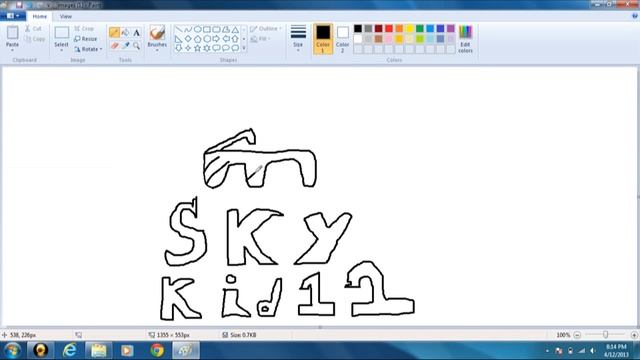Choose the Up arrow shape

pyautogui.click(x=235, y=39)
